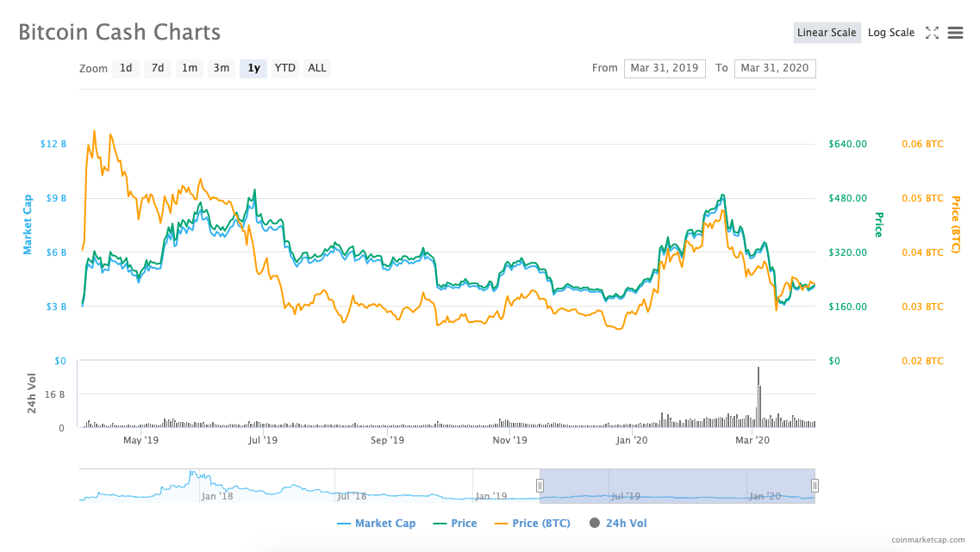Viewport: 980px width, 552px height.
Task: Show ALL time range
Action: (x=317, y=68)
